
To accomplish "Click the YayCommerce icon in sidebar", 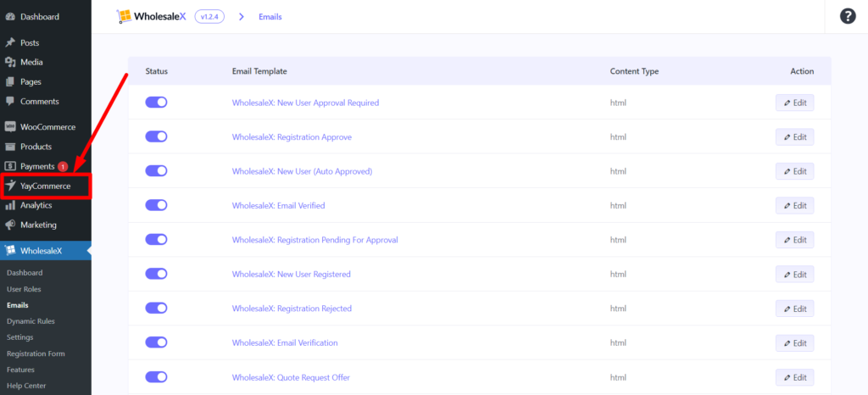I will [10, 186].
